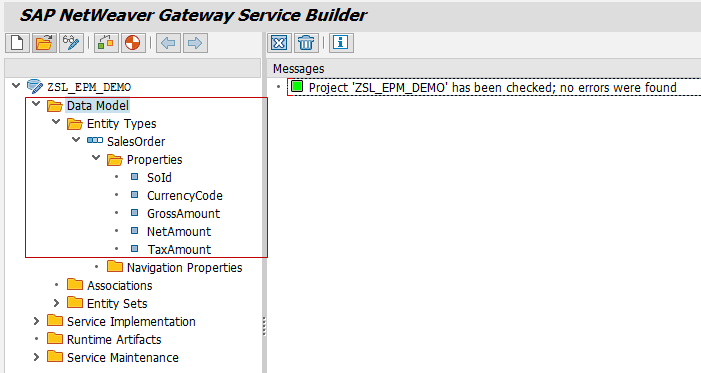This screenshot has height=373, width=701.
Task: Select the Properties label
Action: click(155, 160)
